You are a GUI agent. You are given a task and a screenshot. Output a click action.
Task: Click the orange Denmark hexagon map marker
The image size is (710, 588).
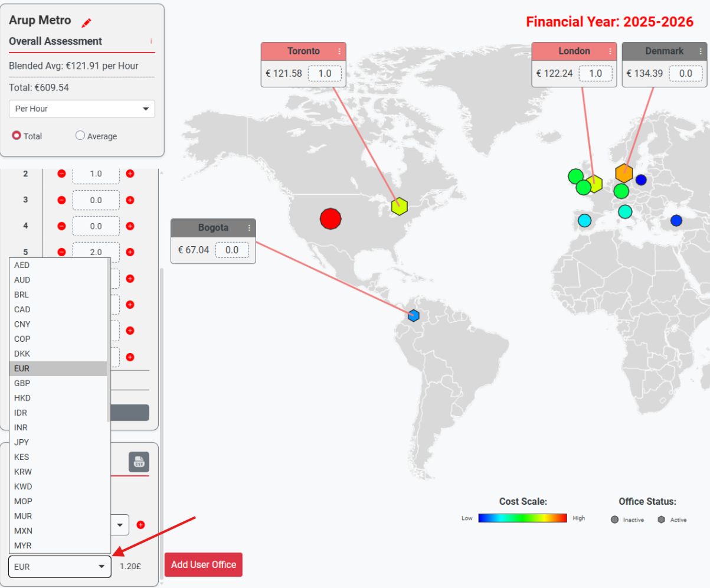coord(624,173)
